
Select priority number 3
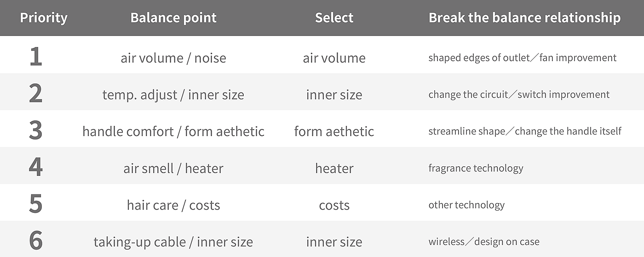35,131
